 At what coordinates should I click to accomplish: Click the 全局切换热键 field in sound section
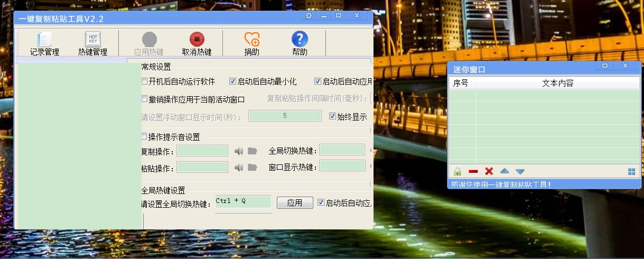point(342,150)
